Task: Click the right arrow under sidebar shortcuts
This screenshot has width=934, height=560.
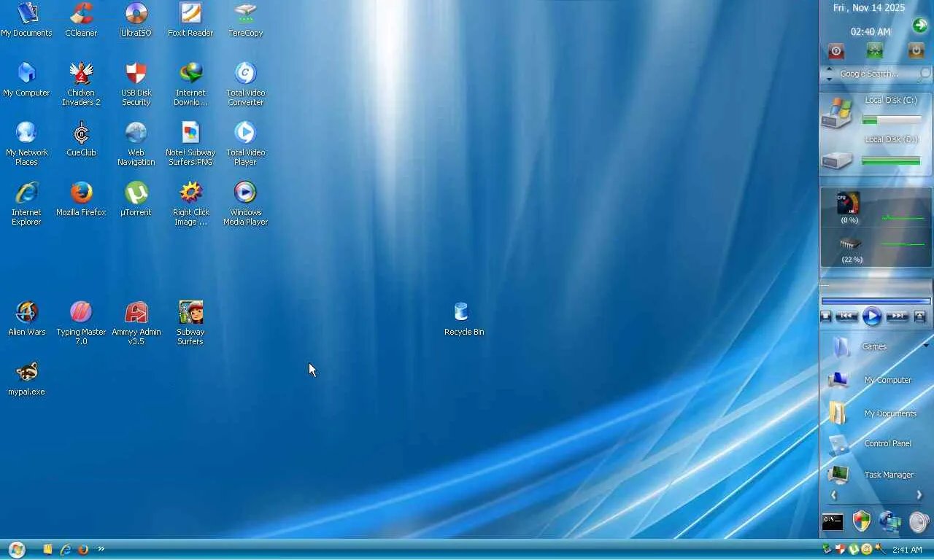Action: pos(919,495)
